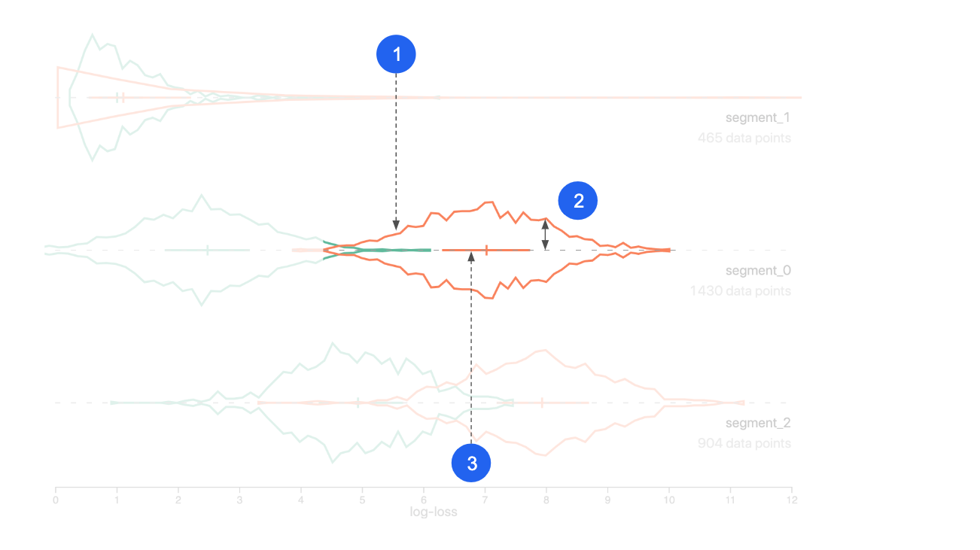Click the "1430 data points" text
This screenshot has width=980, height=550.
tap(741, 291)
